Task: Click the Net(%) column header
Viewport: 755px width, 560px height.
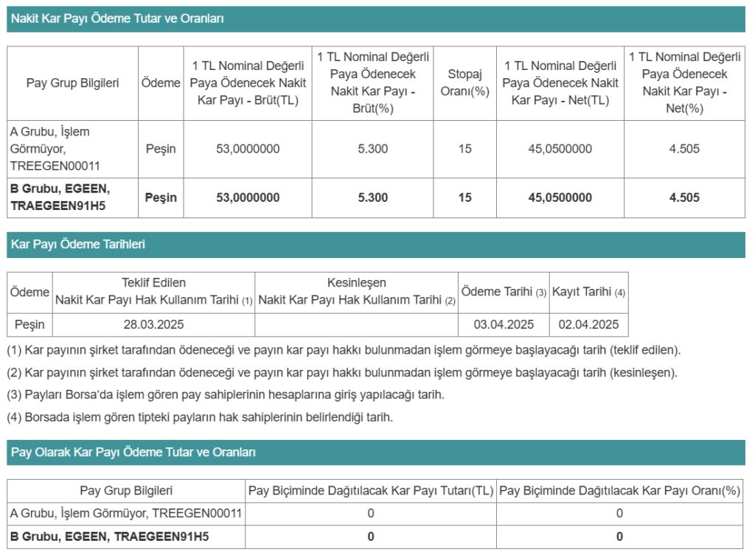Action: (x=684, y=83)
